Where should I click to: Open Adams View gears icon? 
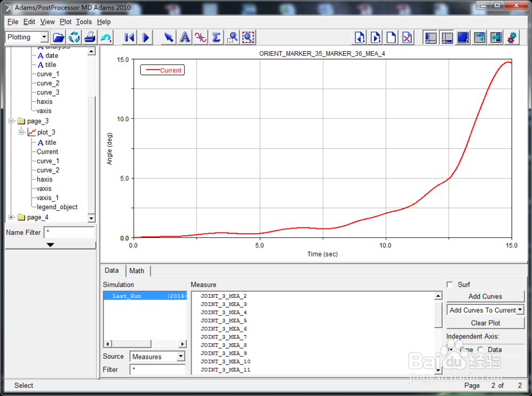pyautogui.click(x=512, y=37)
